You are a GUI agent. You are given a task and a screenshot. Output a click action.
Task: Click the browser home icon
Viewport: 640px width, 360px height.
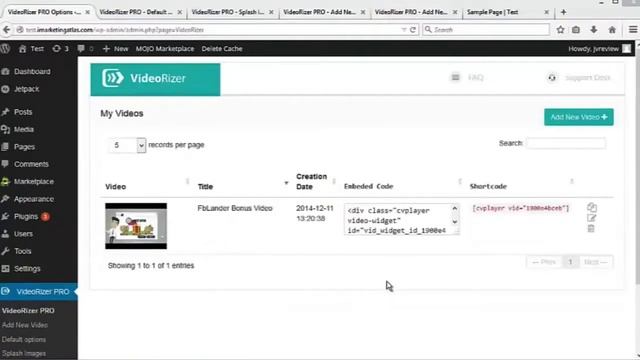tap(612, 30)
